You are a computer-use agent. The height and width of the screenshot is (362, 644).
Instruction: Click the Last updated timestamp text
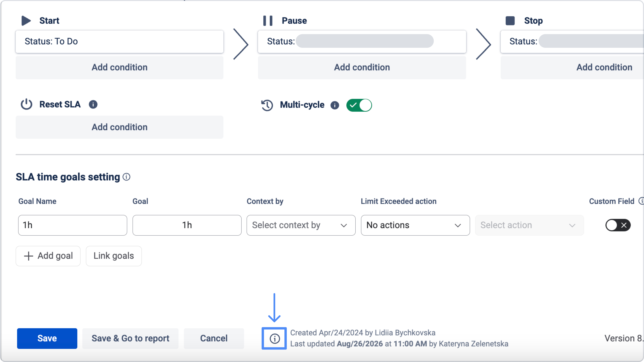pyautogui.click(x=399, y=344)
